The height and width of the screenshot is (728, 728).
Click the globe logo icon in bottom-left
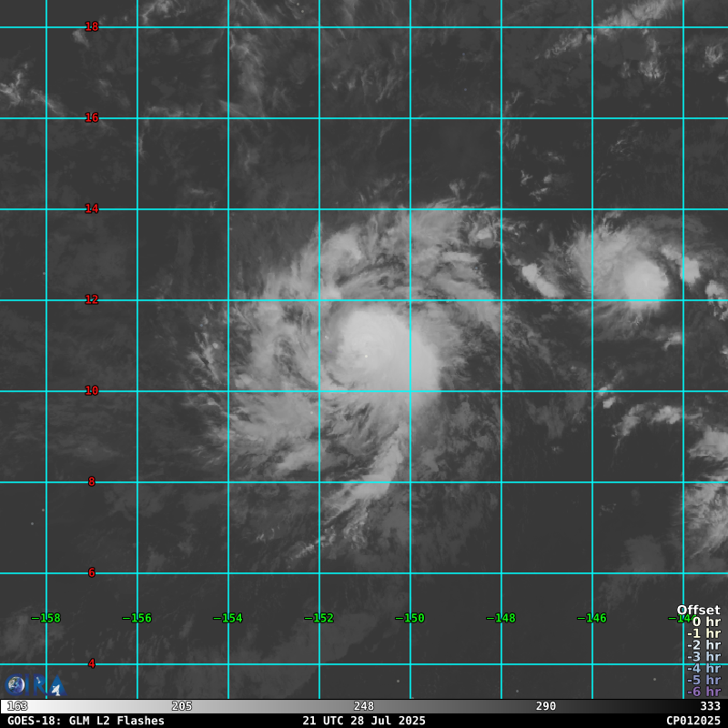(15, 685)
